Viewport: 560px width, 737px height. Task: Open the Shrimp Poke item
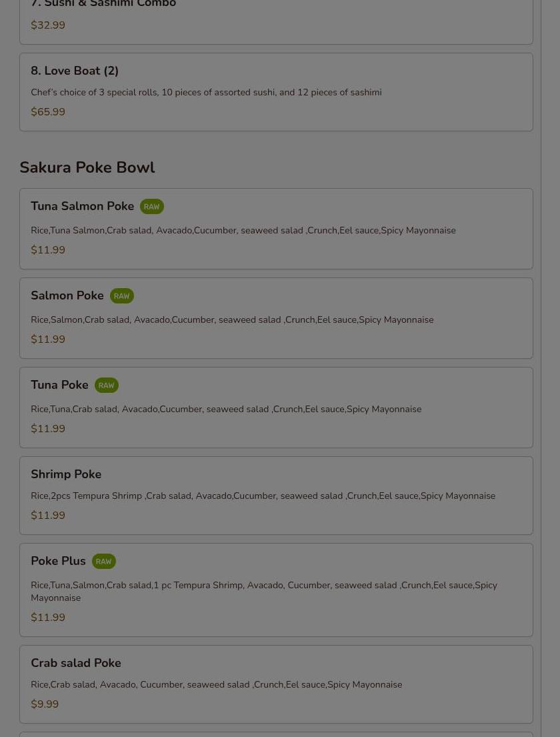(x=276, y=496)
